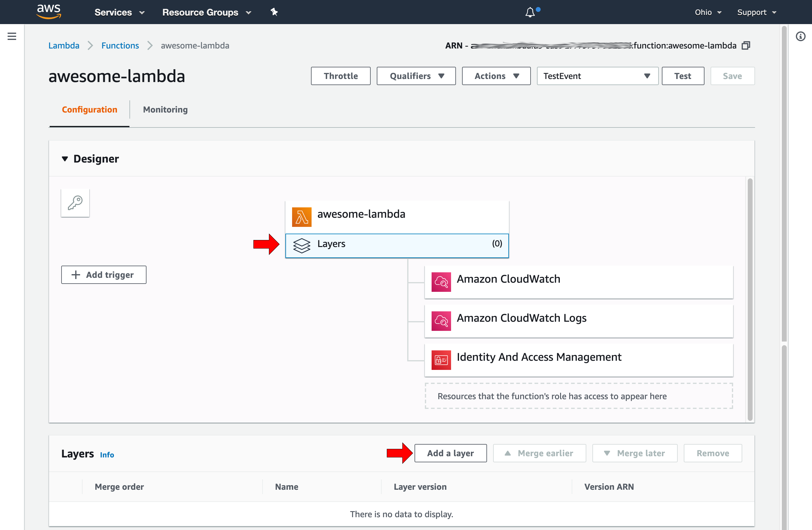Screen dimensions: 812x530
Task: Click the pin shortcut icon in top bar
Action: [x=274, y=12]
